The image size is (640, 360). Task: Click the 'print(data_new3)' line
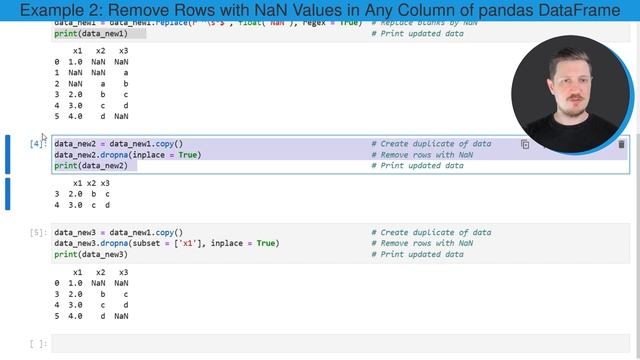tap(91, 254)
